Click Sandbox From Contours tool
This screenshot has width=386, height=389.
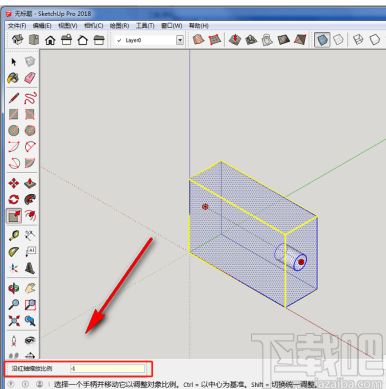click(199, 40)
